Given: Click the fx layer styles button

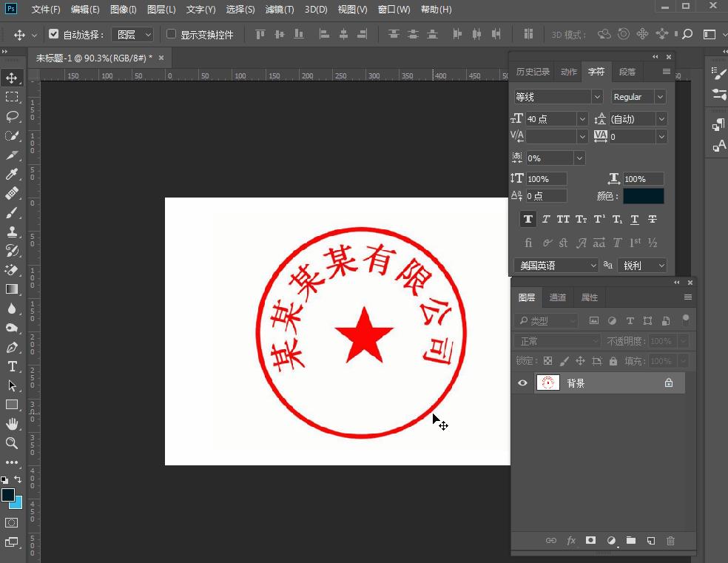Looking at the screenshot, I should pyautogui.click(x=570, y=541).
